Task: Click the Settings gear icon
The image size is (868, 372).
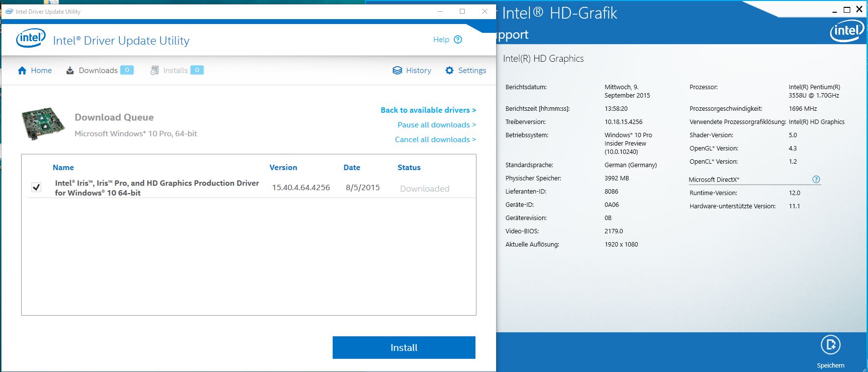Action: (449, 71)
